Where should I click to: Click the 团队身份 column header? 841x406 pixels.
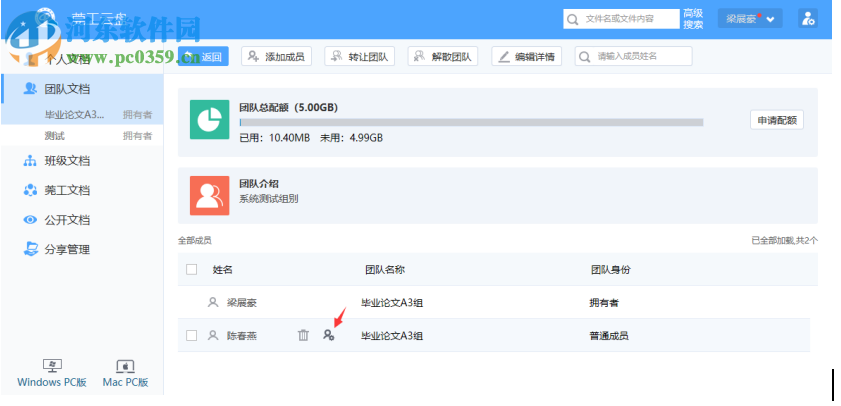click(x=610, y=269)
